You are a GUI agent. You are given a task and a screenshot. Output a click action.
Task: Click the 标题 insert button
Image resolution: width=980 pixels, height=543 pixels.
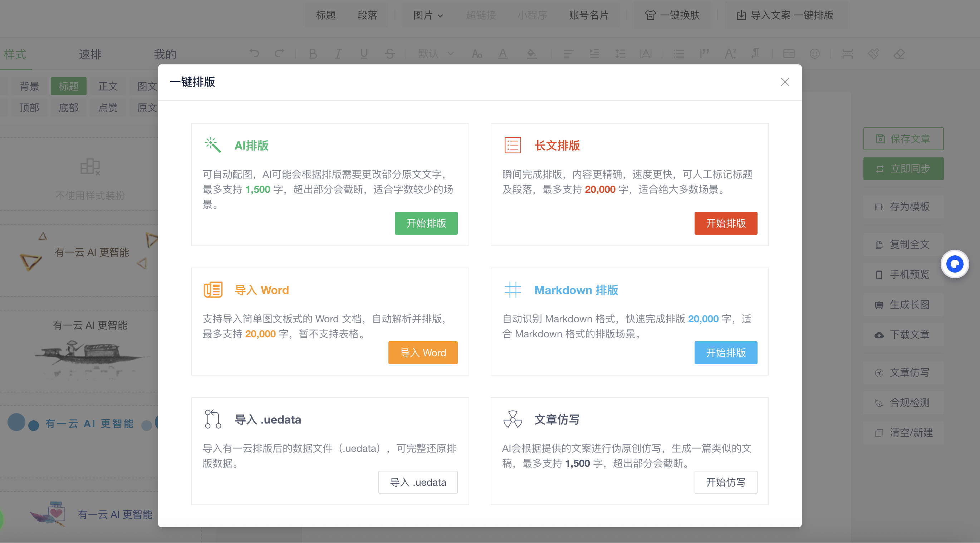pos(325,15)
